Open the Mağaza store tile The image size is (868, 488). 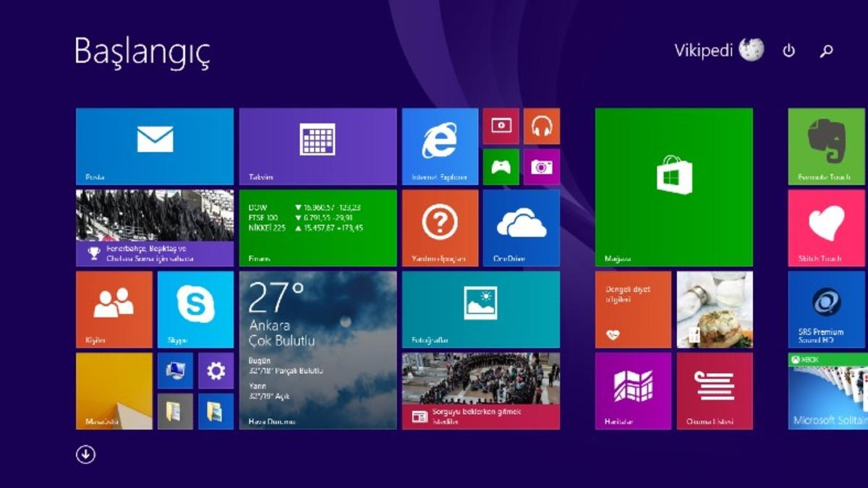[x=674, y=186]
